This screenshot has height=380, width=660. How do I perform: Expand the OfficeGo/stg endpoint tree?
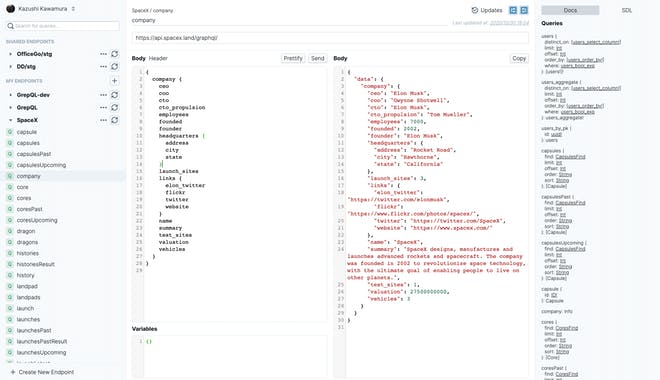pos(10,54)
